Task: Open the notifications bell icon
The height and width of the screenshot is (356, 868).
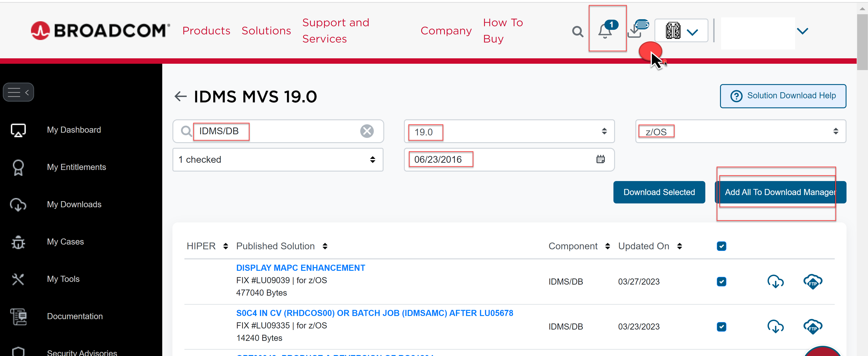Action: coord(605,31)
